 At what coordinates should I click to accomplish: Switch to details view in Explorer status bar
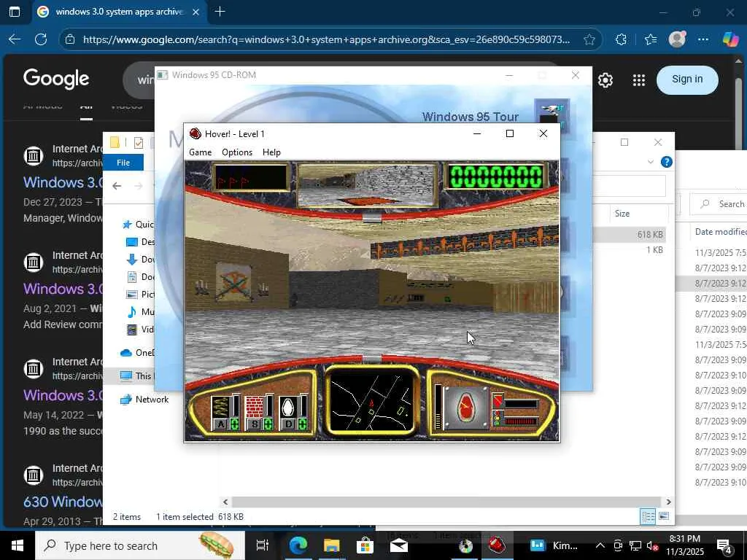coord(648,516)
